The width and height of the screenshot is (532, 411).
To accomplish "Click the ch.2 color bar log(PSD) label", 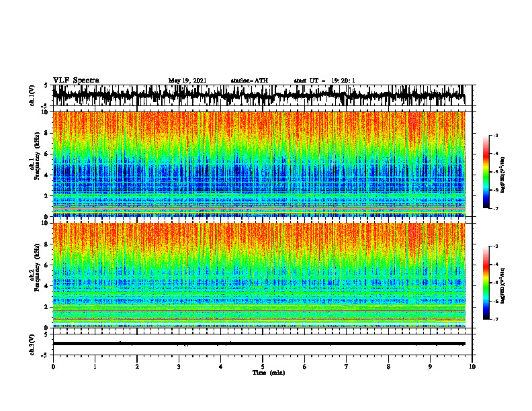I will (x=502, y=285).
